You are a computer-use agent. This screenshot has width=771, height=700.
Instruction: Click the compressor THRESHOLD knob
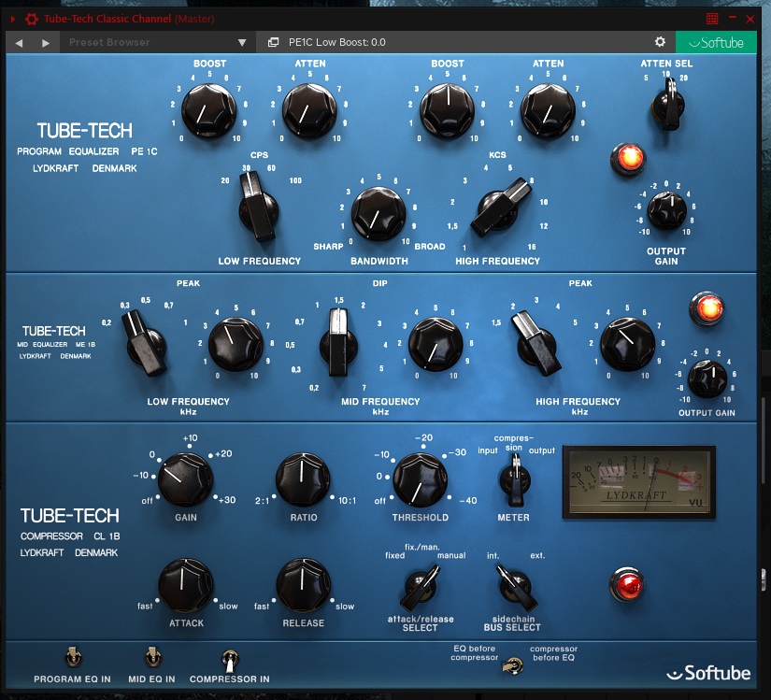(420, 479)
